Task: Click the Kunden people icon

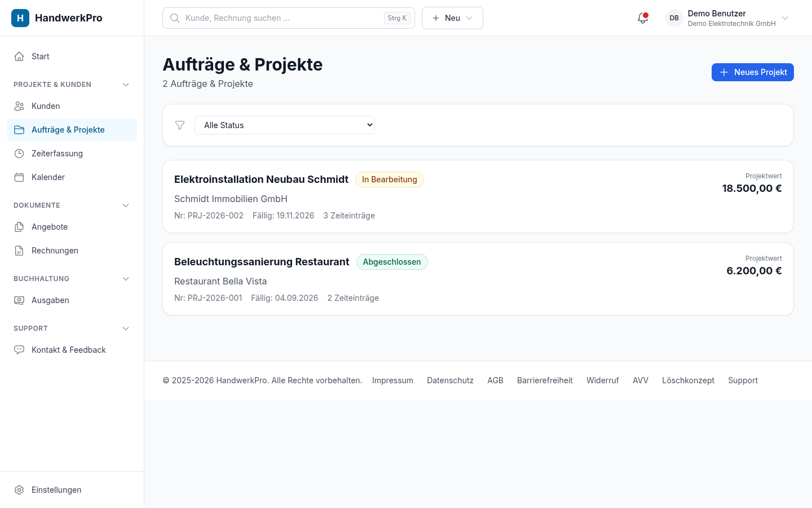Action: tap(19, 106)
